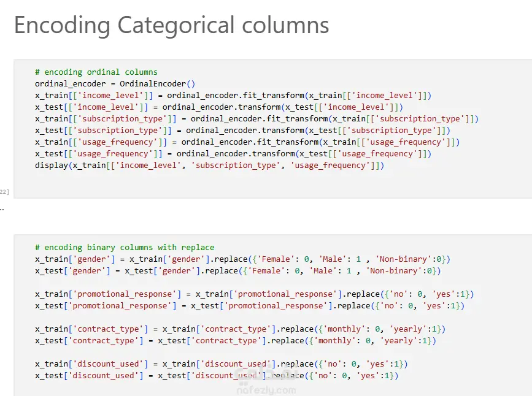Click the x_test usage_frequency transform line
532x396 pixels.
pyautogui.click(x=233, y=154)
